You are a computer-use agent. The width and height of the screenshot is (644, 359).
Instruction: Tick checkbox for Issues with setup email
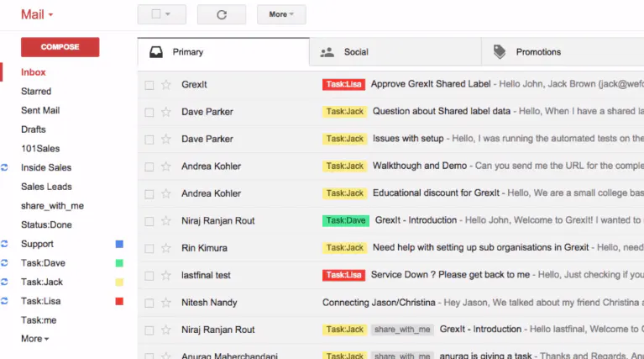[x=149, y=140]
